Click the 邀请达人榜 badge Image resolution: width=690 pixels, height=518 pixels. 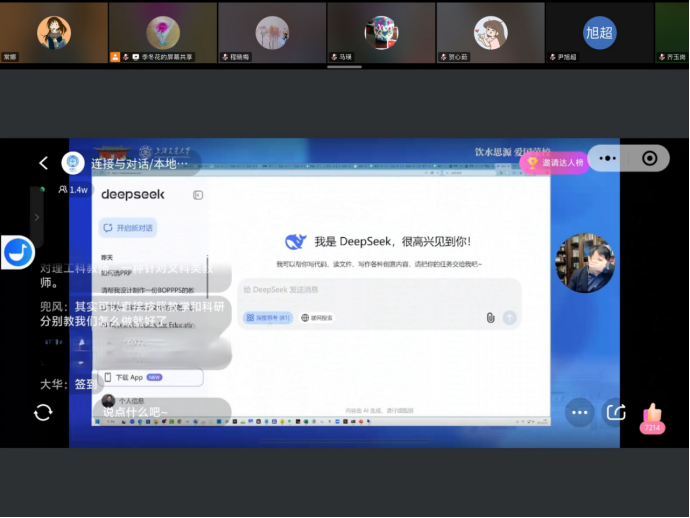coord(554,162)
